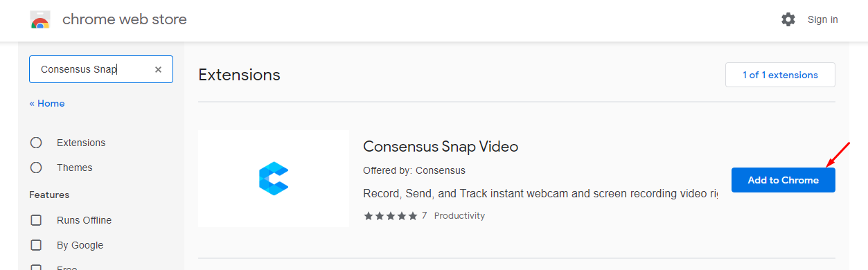Select the Extensions radio button
This screenshot has height=270, width=868.
coord(36,143)
